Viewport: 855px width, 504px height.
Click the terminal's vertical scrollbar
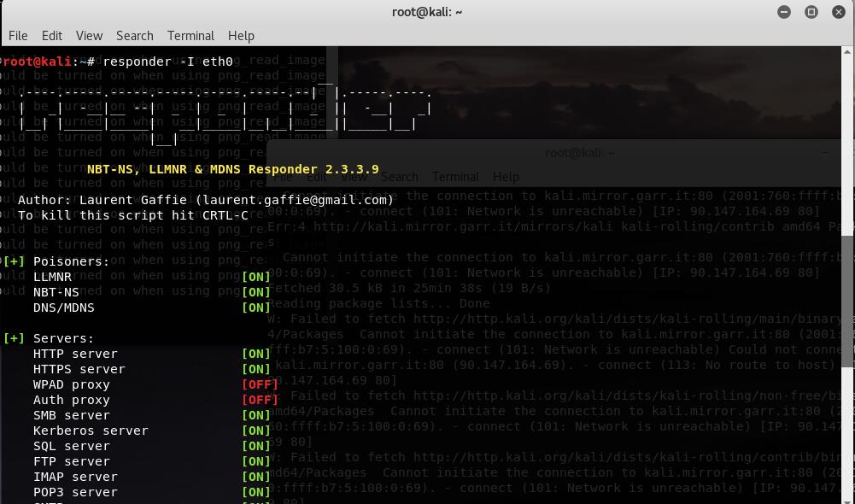tap(849, 299)
